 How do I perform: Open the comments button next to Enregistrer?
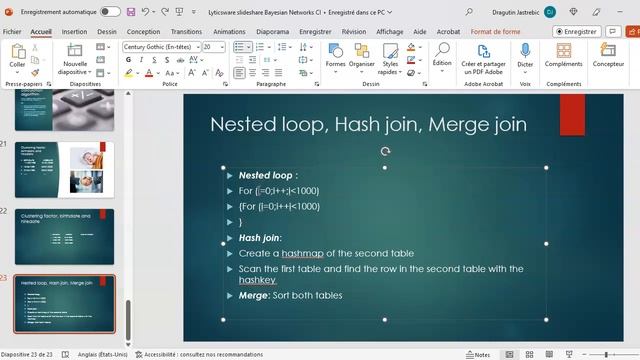coord(613,31)
